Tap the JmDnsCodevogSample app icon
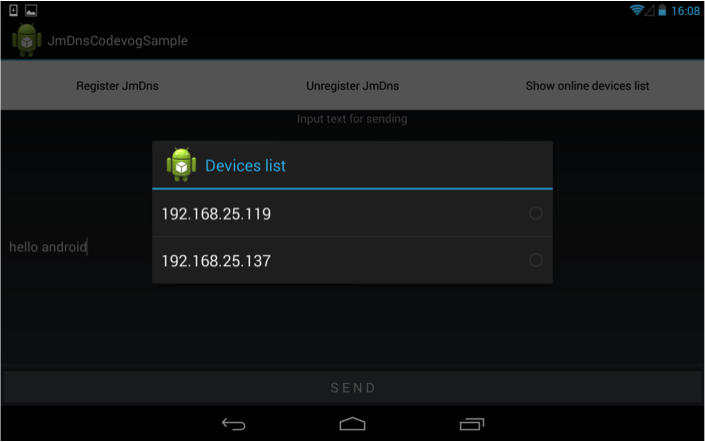705x442 pixels. [x=27, y=40]
